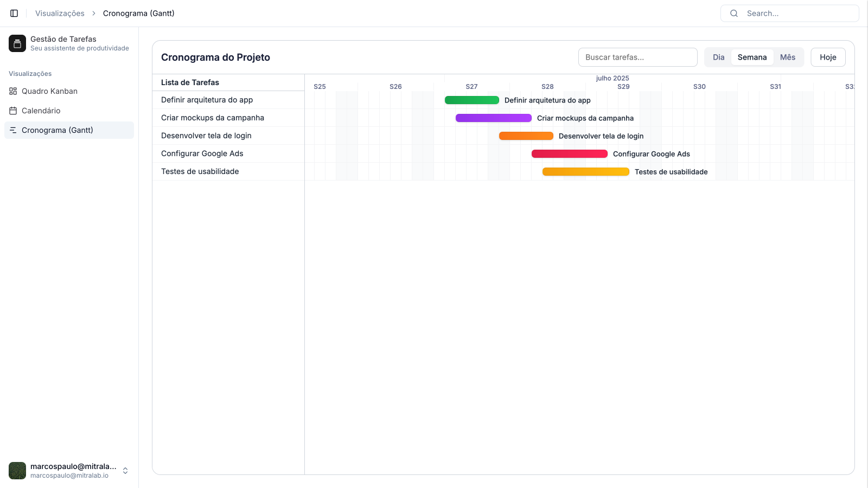
Task: Click the Calendário calendar icon
Action: [x=13, y=111]
